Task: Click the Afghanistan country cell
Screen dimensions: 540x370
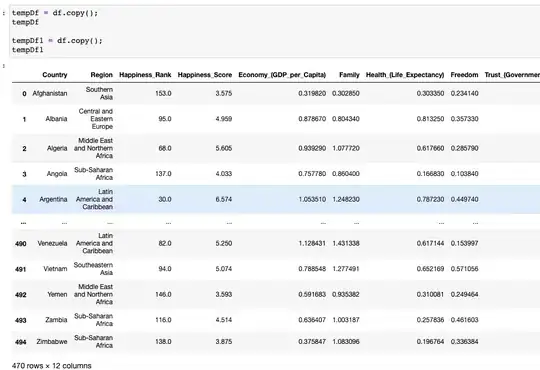Action: 50,93
